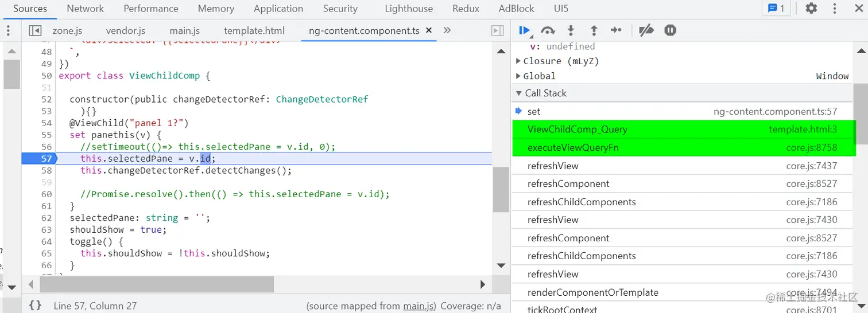Open DevTools settings gear
The width and height of the screenshot is (868, 313).
[x=811, y=9]
